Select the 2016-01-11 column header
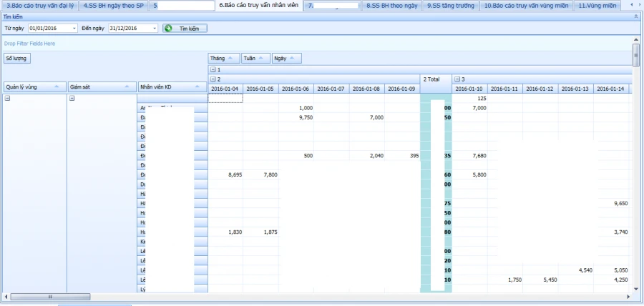This screenshot has width=644, height=306. [x=504, y=89]
